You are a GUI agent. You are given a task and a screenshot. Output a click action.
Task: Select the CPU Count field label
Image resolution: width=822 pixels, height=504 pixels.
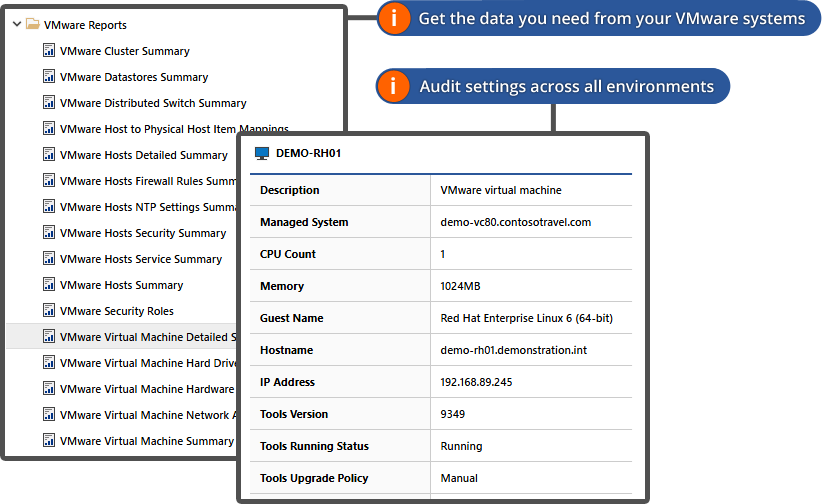point(288,254)
